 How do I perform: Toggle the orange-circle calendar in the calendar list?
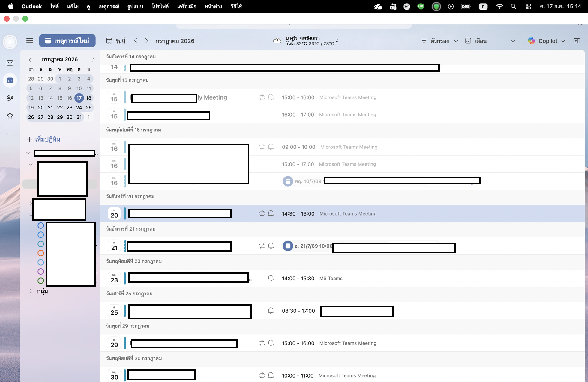tap(41, 253)
